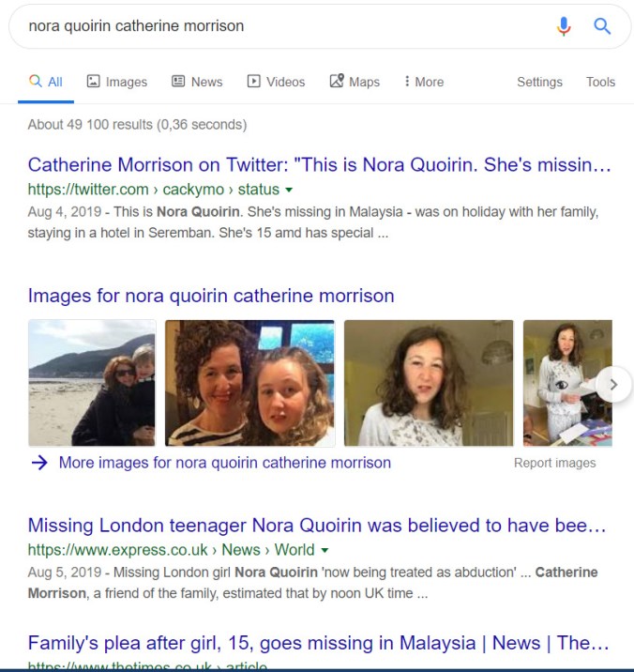Click the voice search microphone icon
This screenshot has height=672, width=634.
click(x=563, y=26)
